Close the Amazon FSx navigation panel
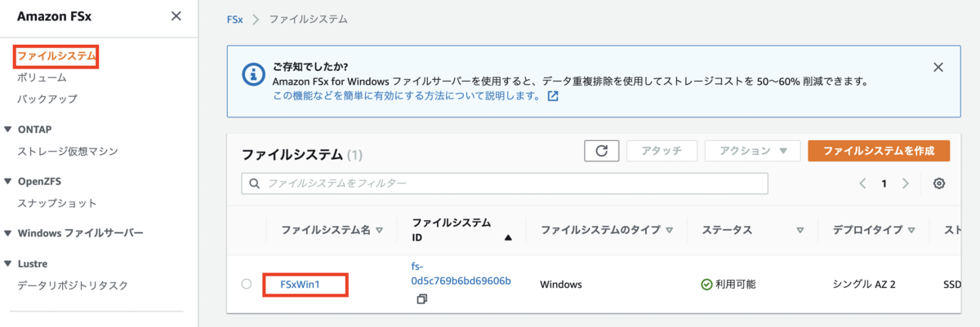980x327 pixels. click(176, 16)
